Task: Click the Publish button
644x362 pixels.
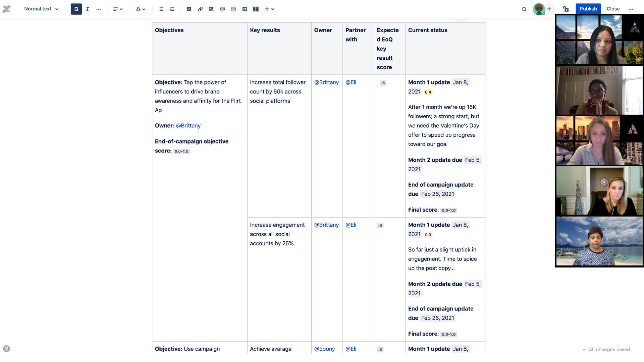Action: pos(588,8)
